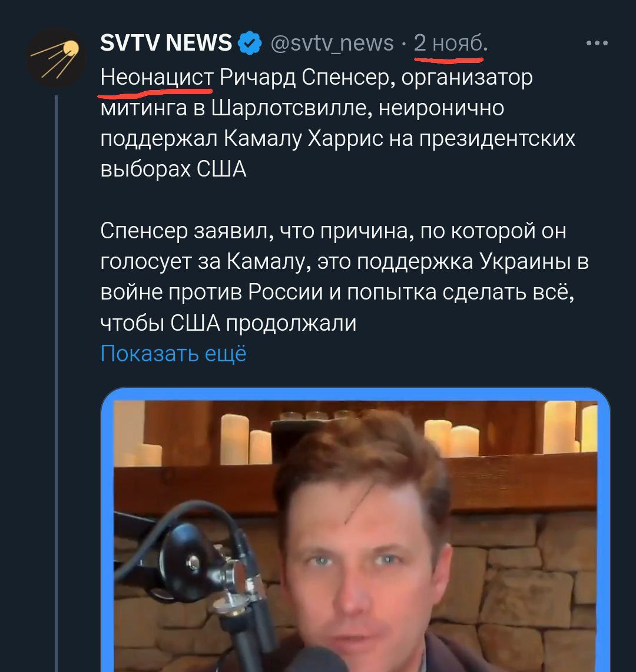Click the stone wall in the video
The image size is (636, 672).
[x=523, y=591]
